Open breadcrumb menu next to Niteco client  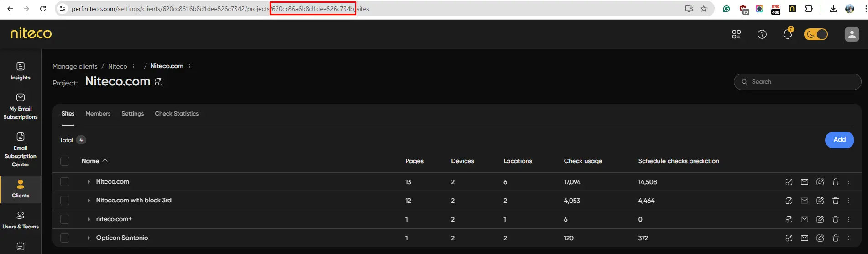coord(134,66)
